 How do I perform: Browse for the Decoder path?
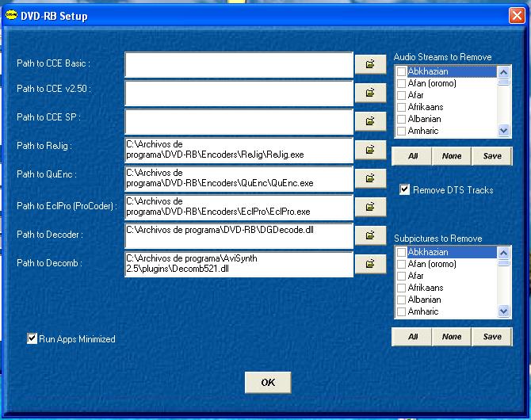(370, 235)
